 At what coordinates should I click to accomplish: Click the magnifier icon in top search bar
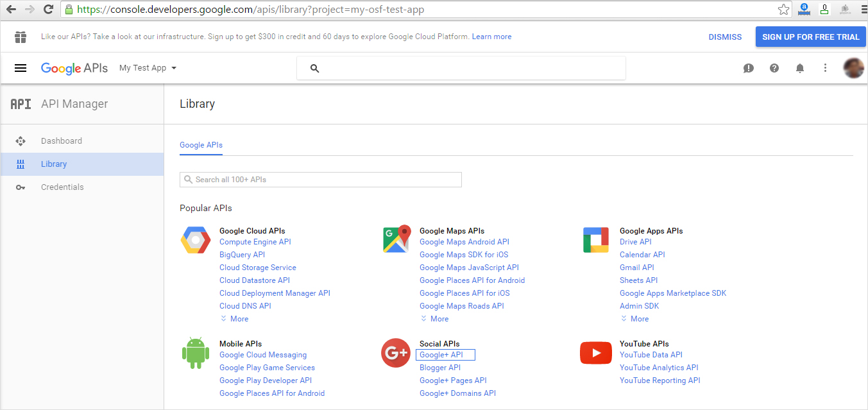[x=314, y=69]
